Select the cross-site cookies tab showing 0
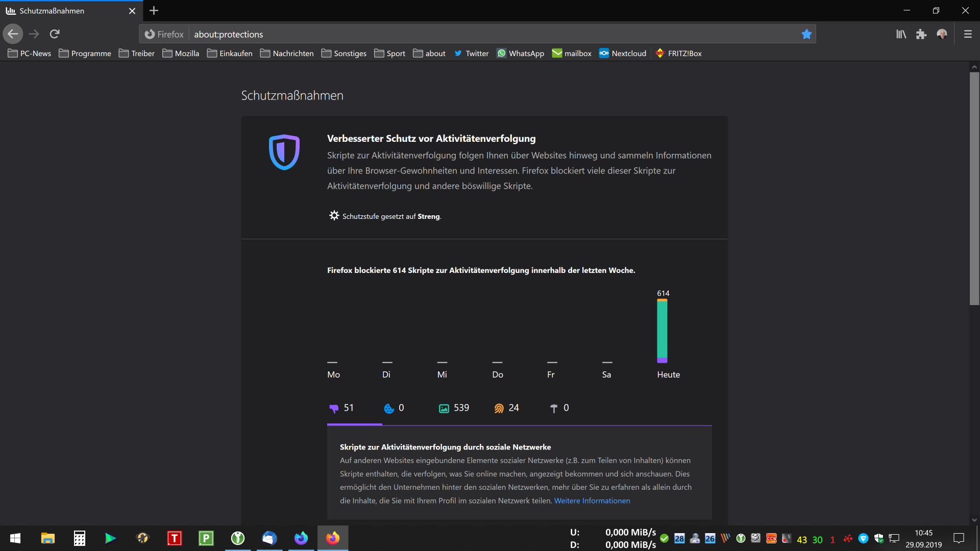The width and height of the screenshot is (980, 551). point(394,408)
